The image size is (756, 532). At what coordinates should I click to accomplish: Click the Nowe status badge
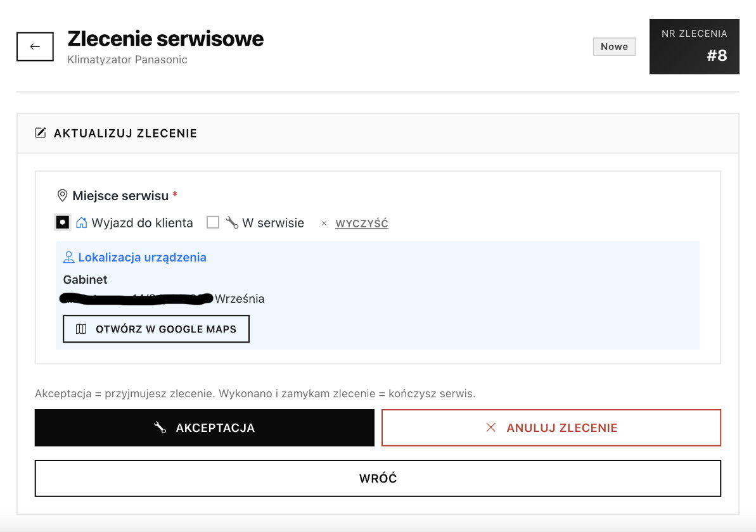[x=614, y=47]
